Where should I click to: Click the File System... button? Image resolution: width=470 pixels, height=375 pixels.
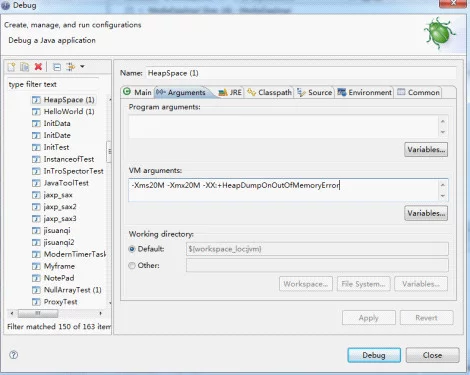point(363,284)
